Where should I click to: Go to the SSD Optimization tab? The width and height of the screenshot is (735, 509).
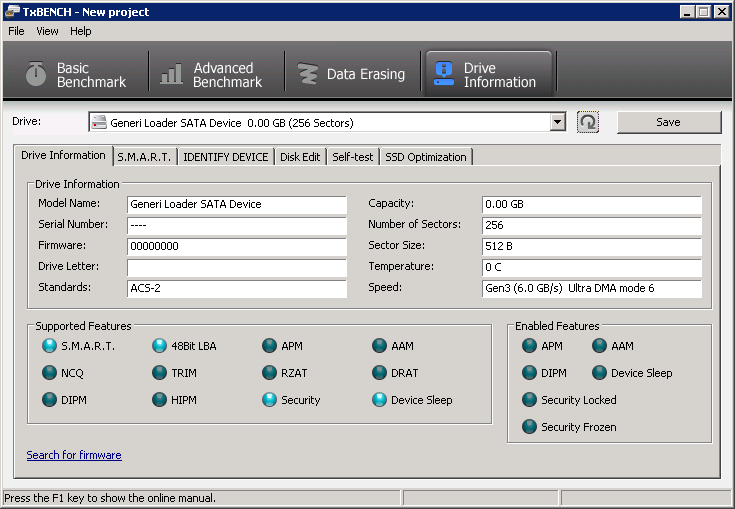click(426, 157)
